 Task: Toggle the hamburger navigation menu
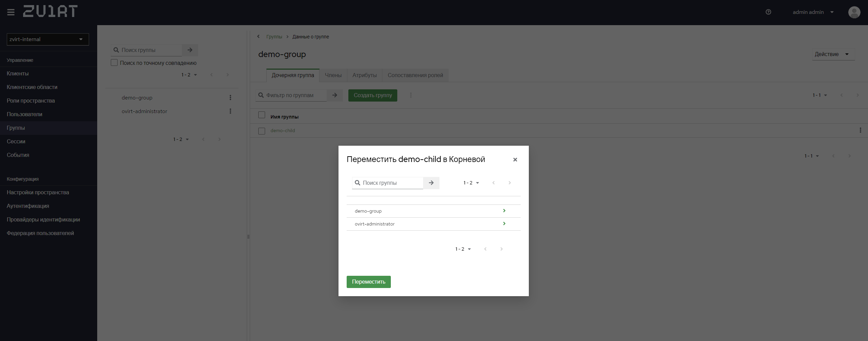[x=11, y=12]
